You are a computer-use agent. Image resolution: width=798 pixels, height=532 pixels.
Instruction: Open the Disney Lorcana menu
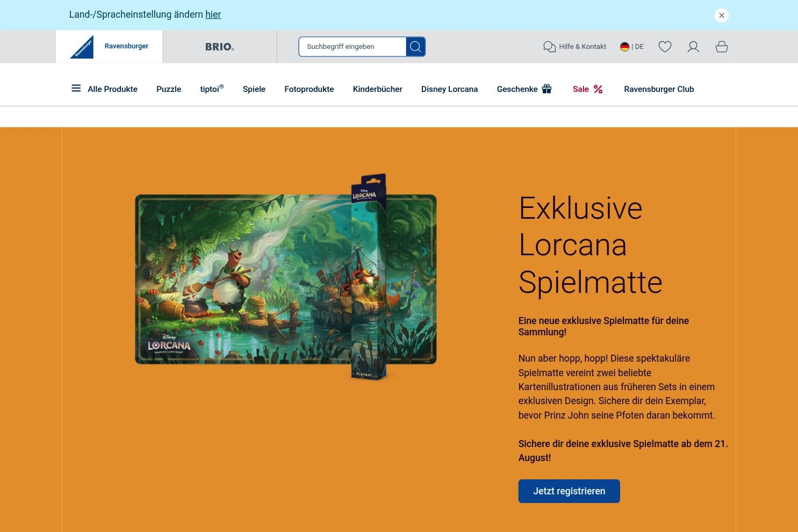click(449, 89)
